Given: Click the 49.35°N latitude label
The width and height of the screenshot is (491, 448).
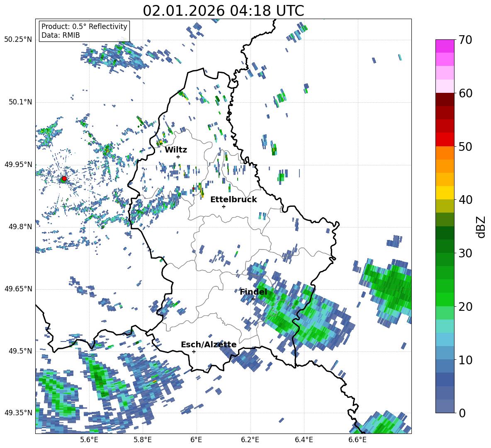Looking at the screenshot, I should [x=18, y=413].
